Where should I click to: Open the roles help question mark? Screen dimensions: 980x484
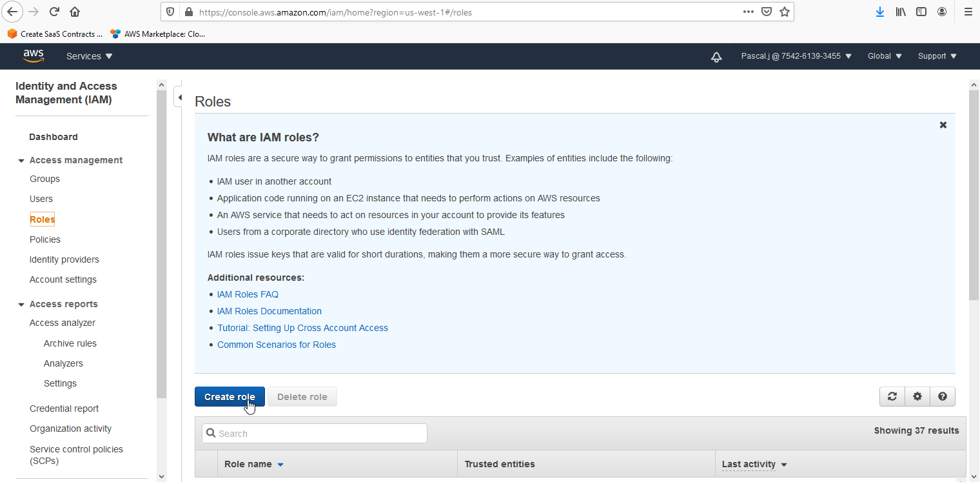tap(943, 397)
